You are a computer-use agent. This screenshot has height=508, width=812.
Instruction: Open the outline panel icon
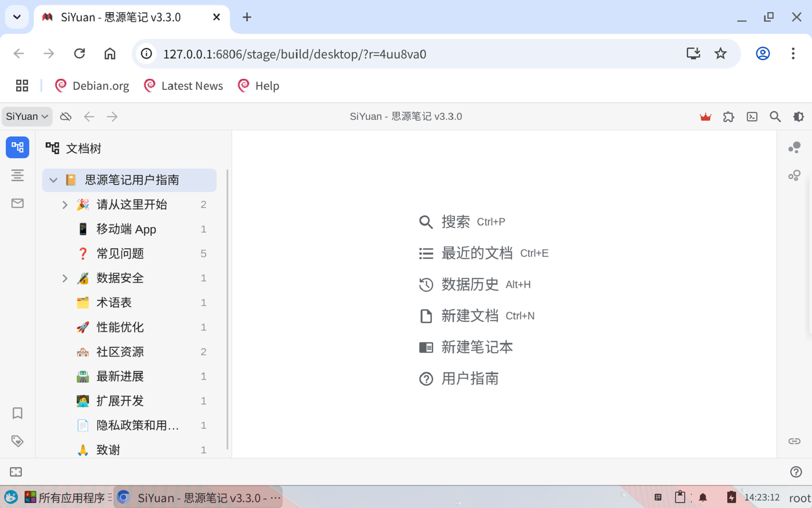point(18,175)
